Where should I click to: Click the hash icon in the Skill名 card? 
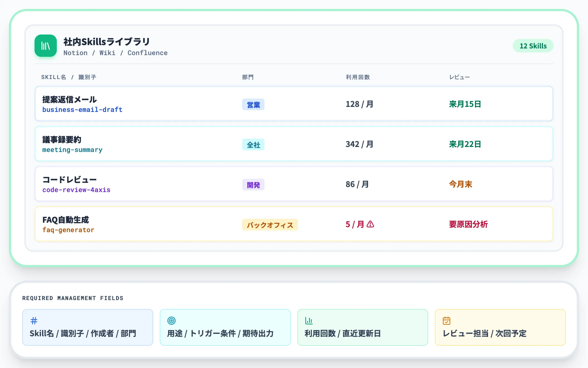point(34,321)
